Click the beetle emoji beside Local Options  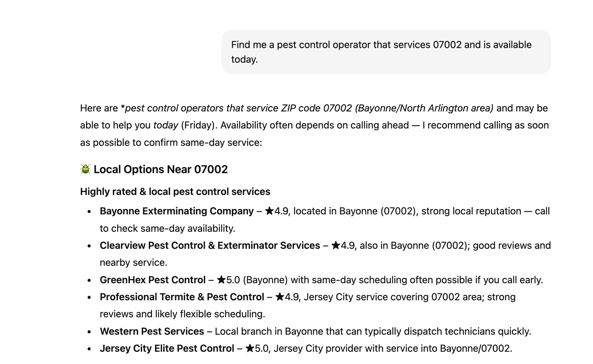[85, 169]
